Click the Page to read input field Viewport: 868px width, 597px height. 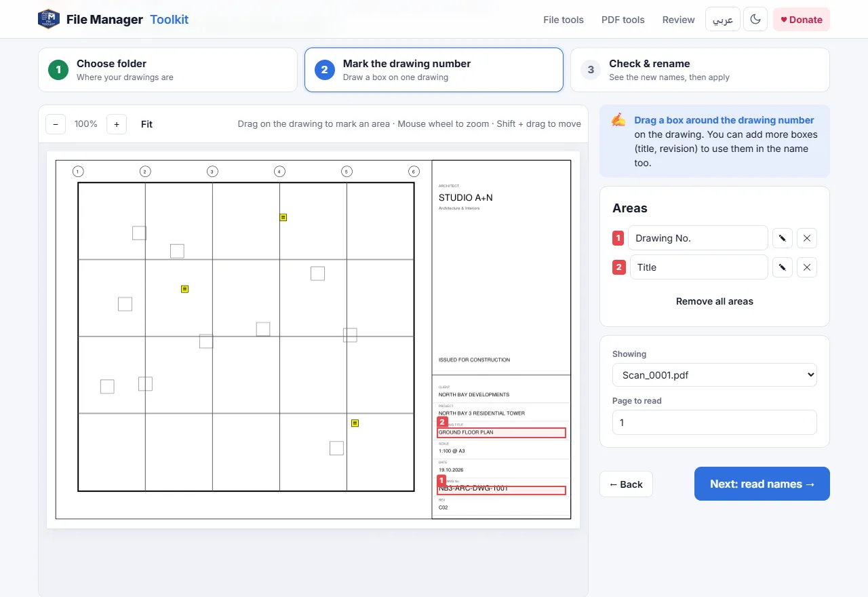coord(715,422)
